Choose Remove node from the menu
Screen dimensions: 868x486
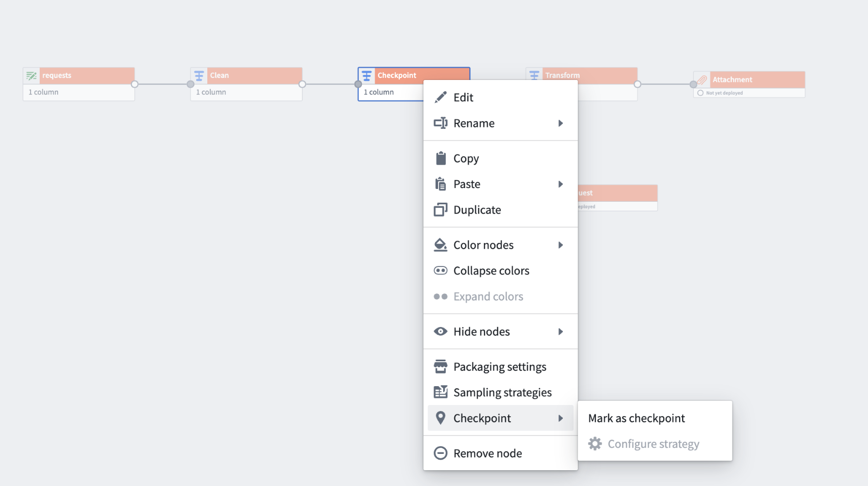(500, 453)
